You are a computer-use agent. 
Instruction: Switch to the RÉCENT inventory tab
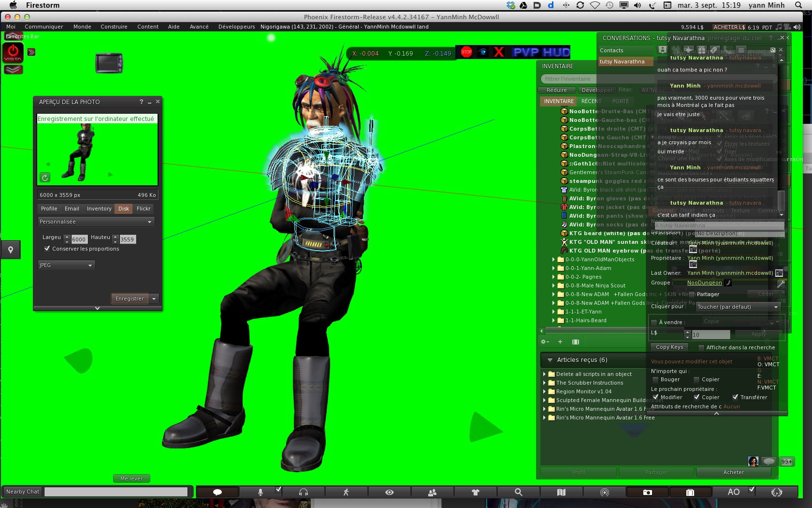click(x=591, y=101)
